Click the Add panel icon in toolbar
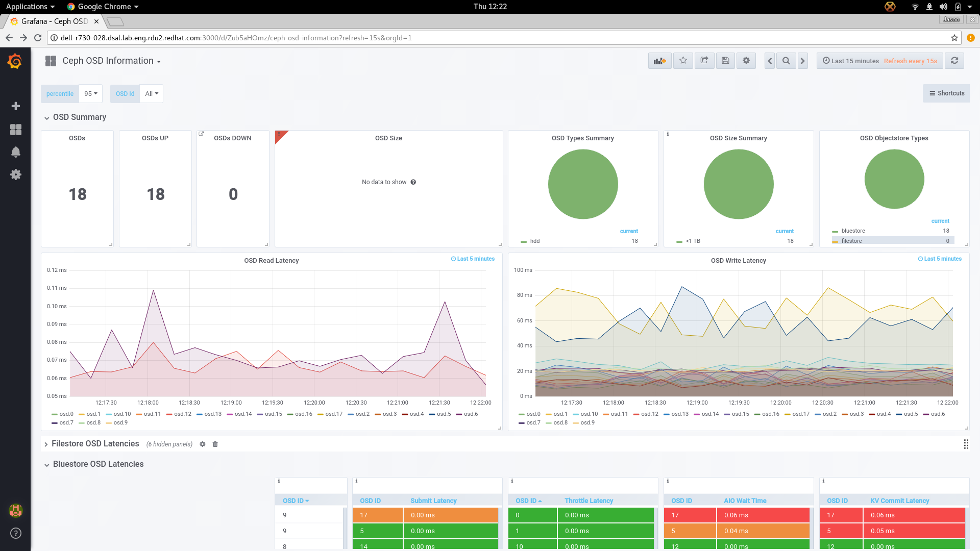Viewport: 980px width, 551px height. (x=659, y=61)
